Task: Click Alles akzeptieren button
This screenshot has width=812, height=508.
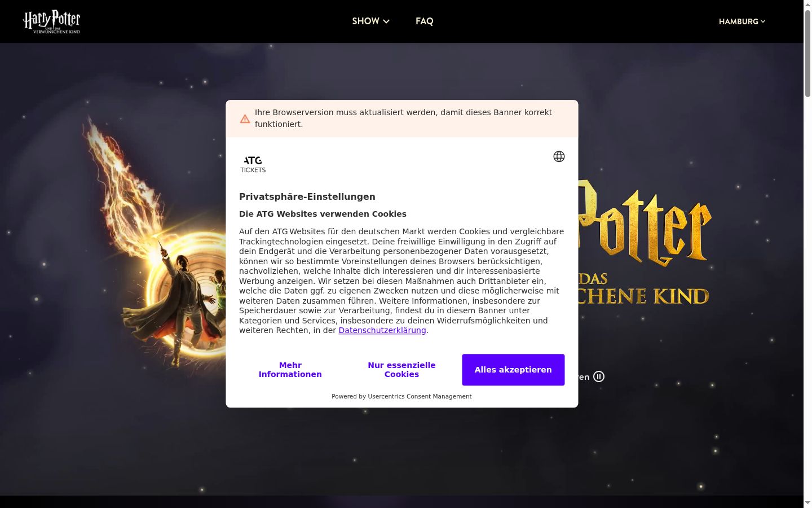Action: pos(513,370)
